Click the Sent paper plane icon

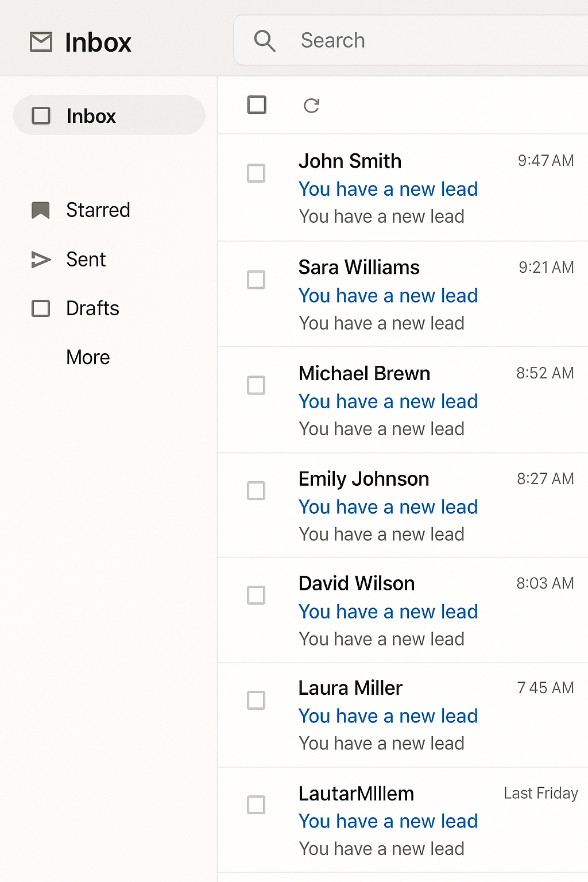tap(40, 260)
